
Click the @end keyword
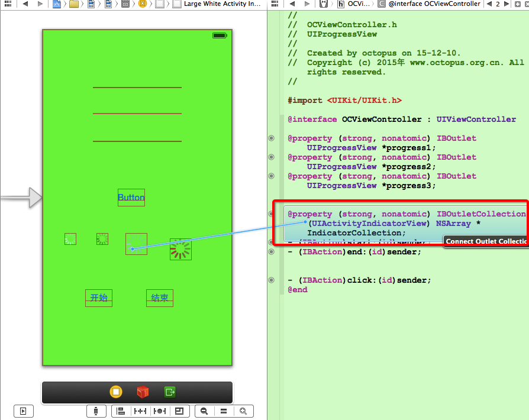[298, 289]
